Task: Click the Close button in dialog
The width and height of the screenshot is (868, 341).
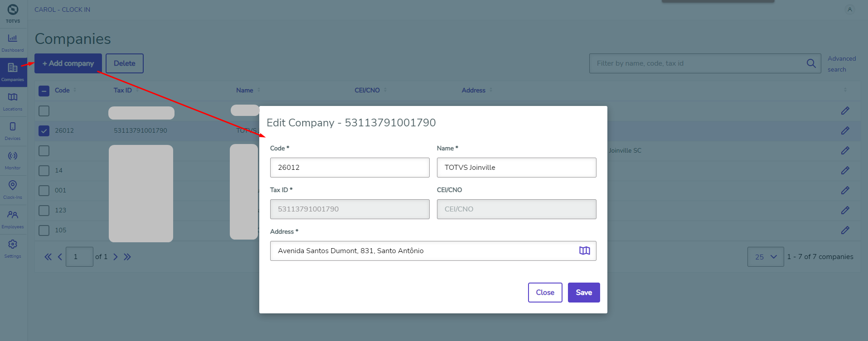Action: click(x=545, y=293)
